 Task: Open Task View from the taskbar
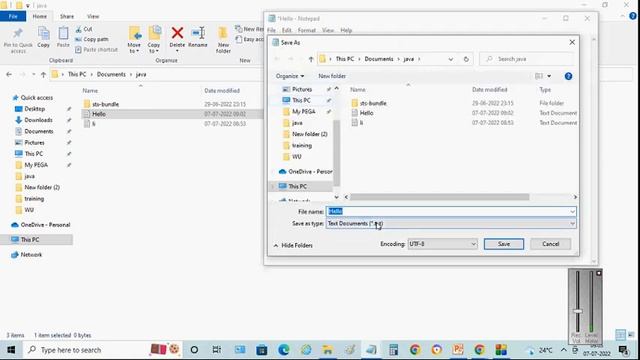click(217, 350)
